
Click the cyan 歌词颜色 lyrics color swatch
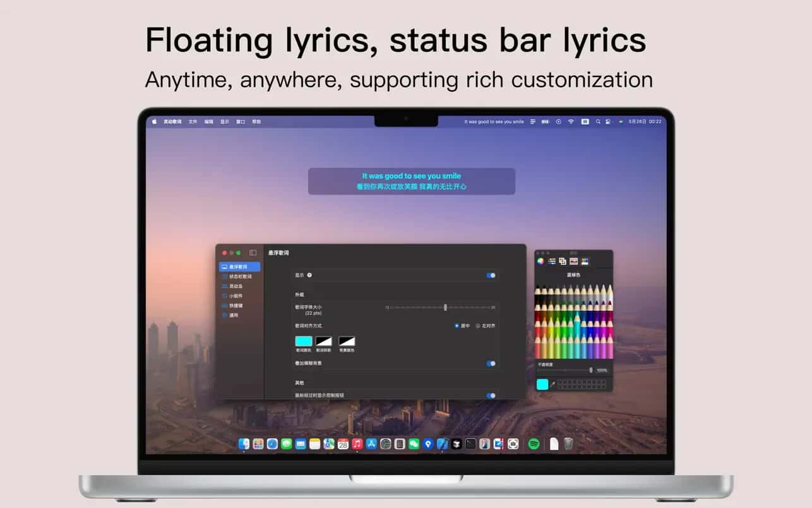pyautogui.click(x=304, y=341)
